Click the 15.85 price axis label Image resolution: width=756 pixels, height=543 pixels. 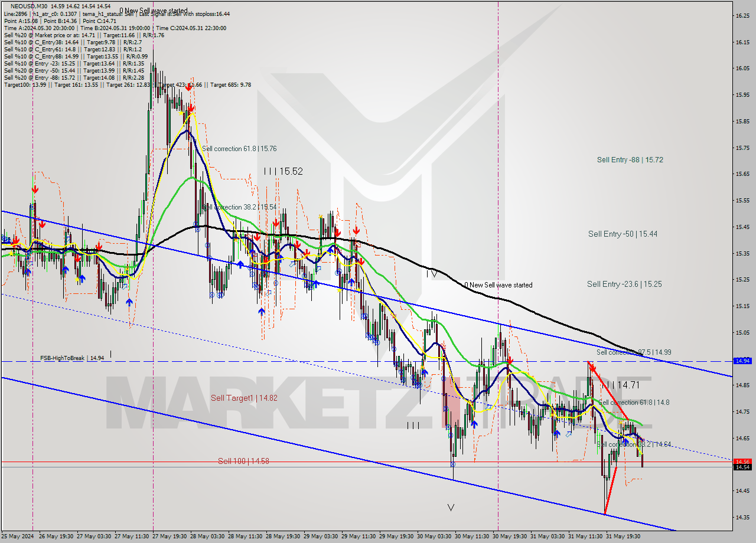pyautogui.click(x=742, y=122)
